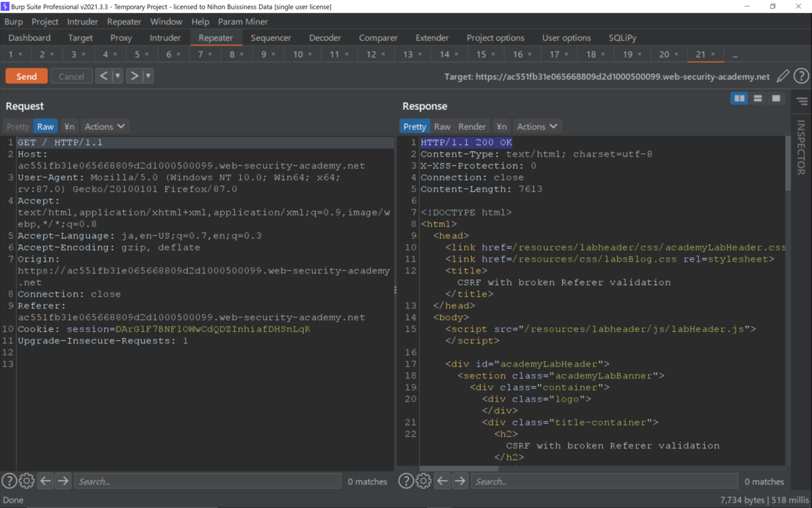This screenshot has width=812, height=508.
Task: Open request search help icon
Action: [x=9, y=481]
